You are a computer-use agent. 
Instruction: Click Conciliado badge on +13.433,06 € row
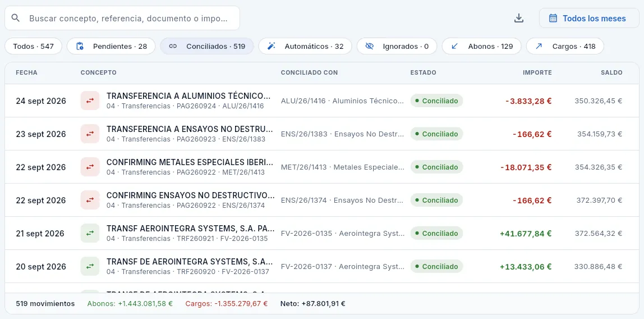(436, 266)
